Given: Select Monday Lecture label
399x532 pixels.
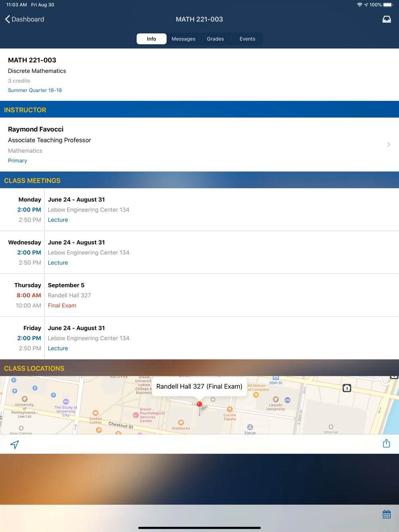Looking at the screenshot, I should pyautogui.click(x=58, y=220).
